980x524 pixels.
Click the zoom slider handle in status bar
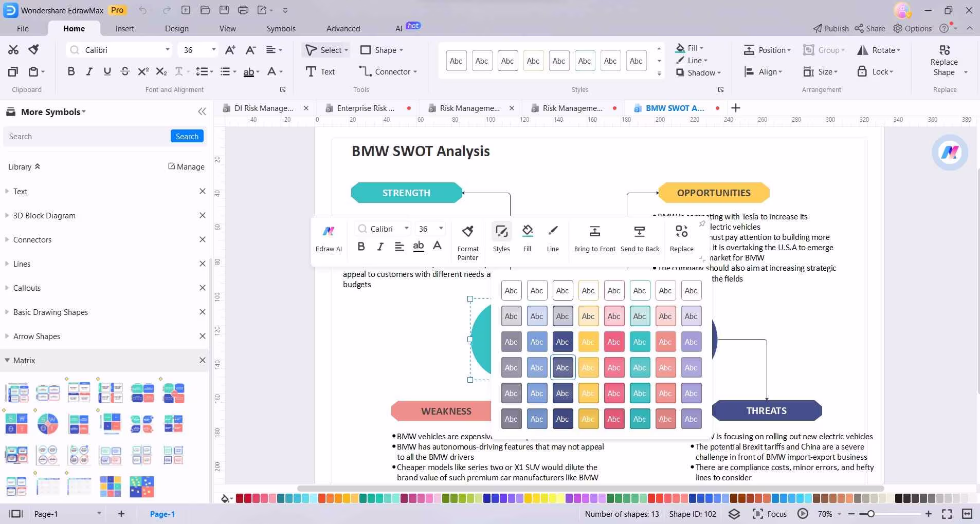point(870,514)
